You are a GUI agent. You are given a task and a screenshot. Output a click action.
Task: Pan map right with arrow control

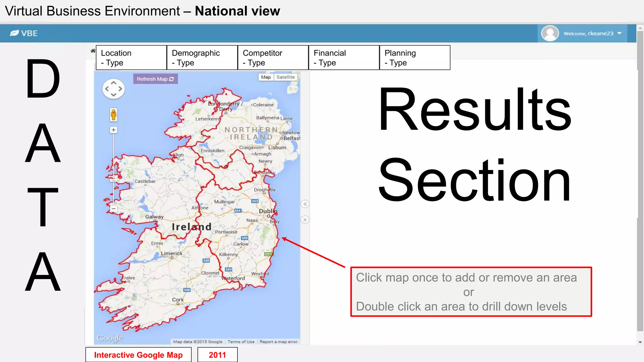tap(120, 89)
